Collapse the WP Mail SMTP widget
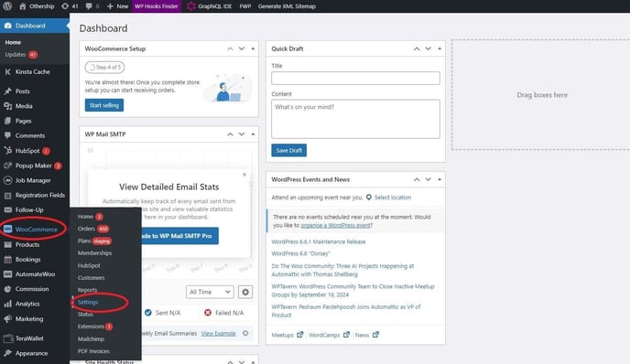This screenshot has height=364, width=630. pyautogui.click(x=253, y=134)
